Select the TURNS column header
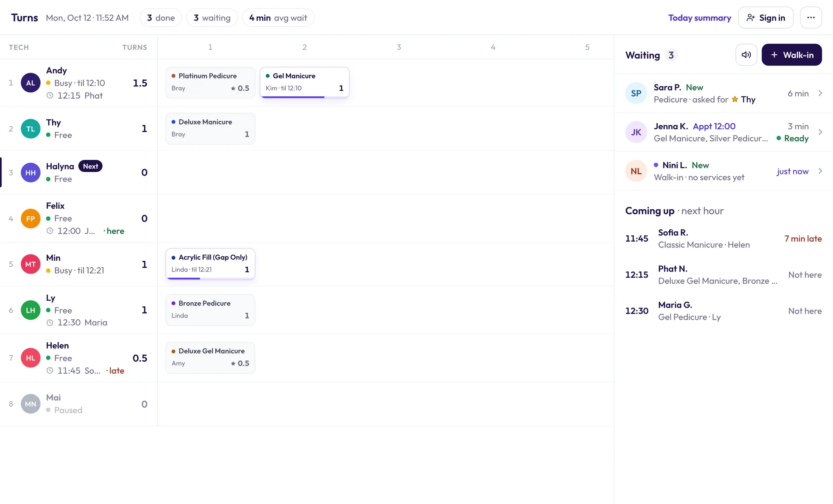The image size is (833, 504). pyautogui.click(x=135, y=47)
